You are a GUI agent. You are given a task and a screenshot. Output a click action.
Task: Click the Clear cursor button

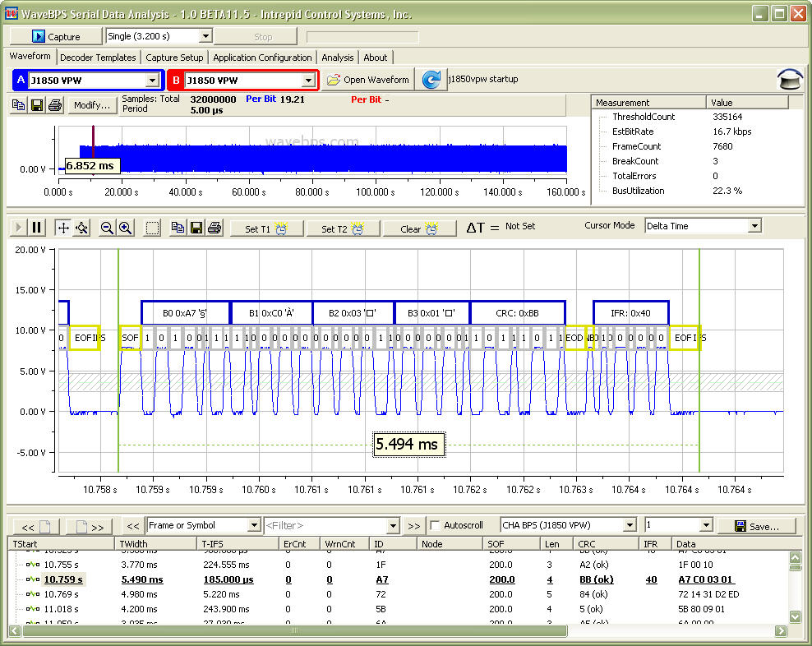419,228
